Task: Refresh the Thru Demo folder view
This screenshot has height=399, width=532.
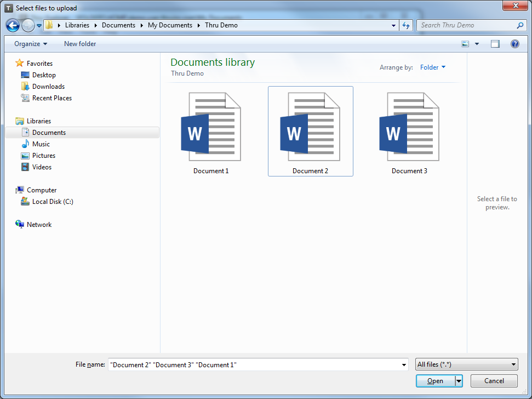Action: pos(406,25)
